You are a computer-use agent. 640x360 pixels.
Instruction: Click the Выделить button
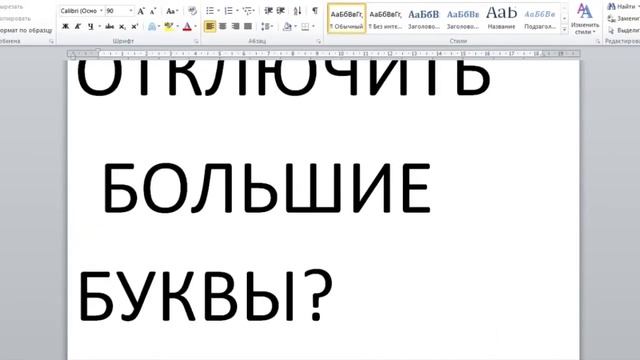tap(623, 31)
